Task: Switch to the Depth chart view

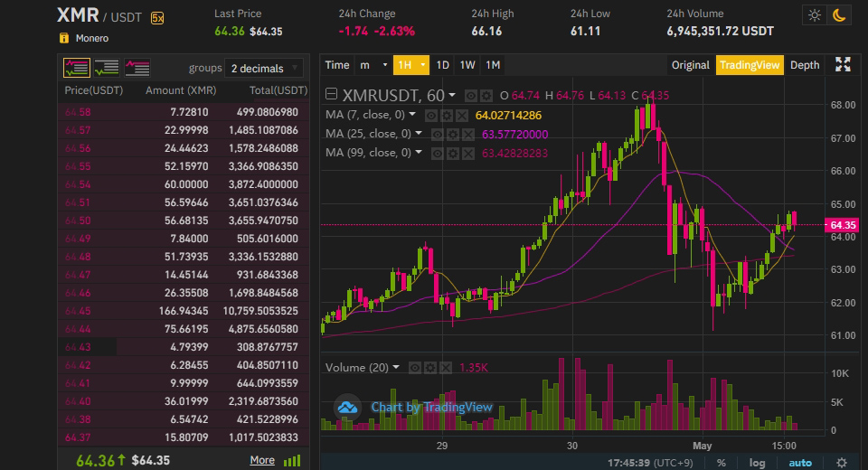Action: [x=805, y=65]
